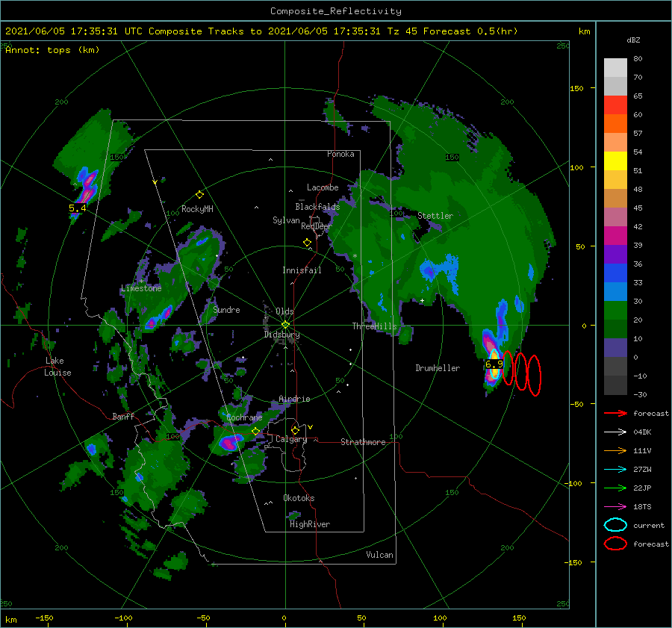This screenshot has height=628, width=672.
Task: Click the green 22JP arrow in the legend
Action: click(615, 488)
